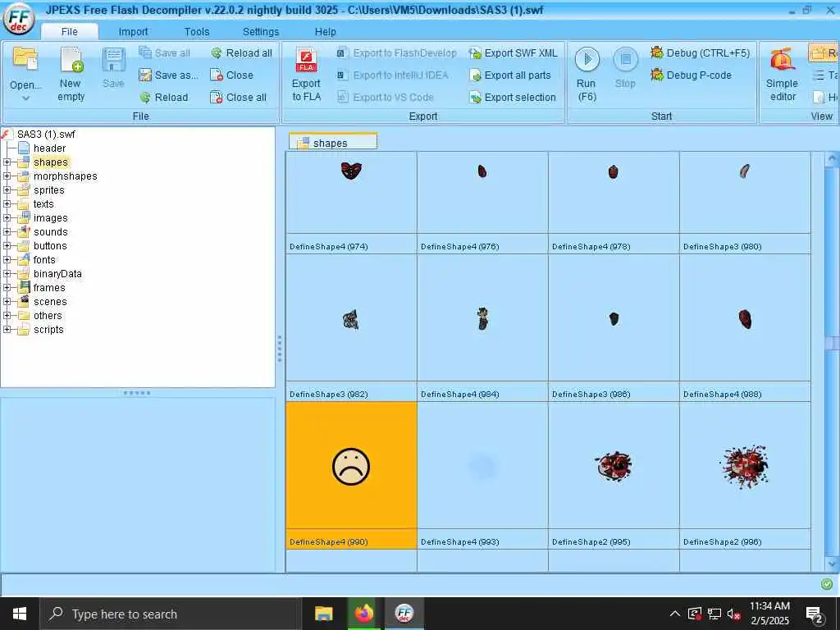The image size is (840, 630).
Task: Show hidden system tray icons
Action: click(675, 614)
